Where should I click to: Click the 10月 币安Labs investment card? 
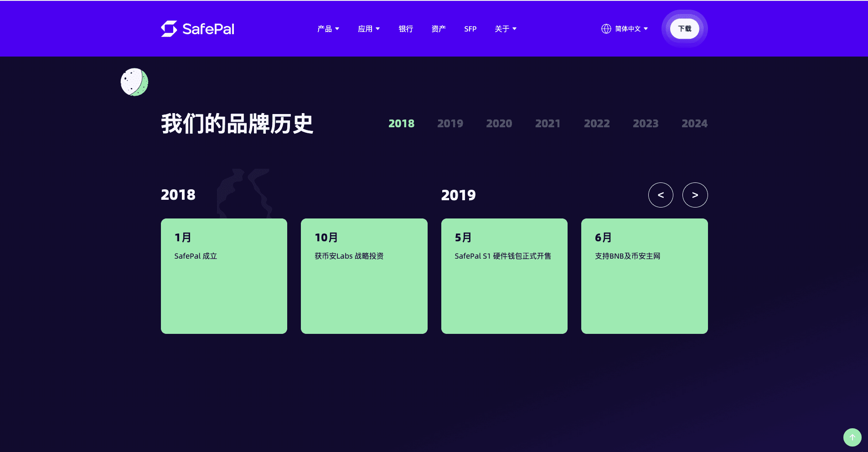(364, 276)
